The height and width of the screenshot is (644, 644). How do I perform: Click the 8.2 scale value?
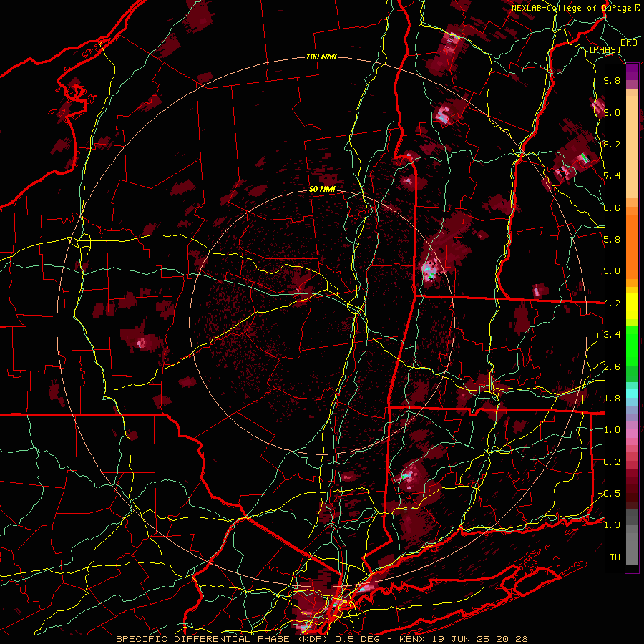point(612,144)
